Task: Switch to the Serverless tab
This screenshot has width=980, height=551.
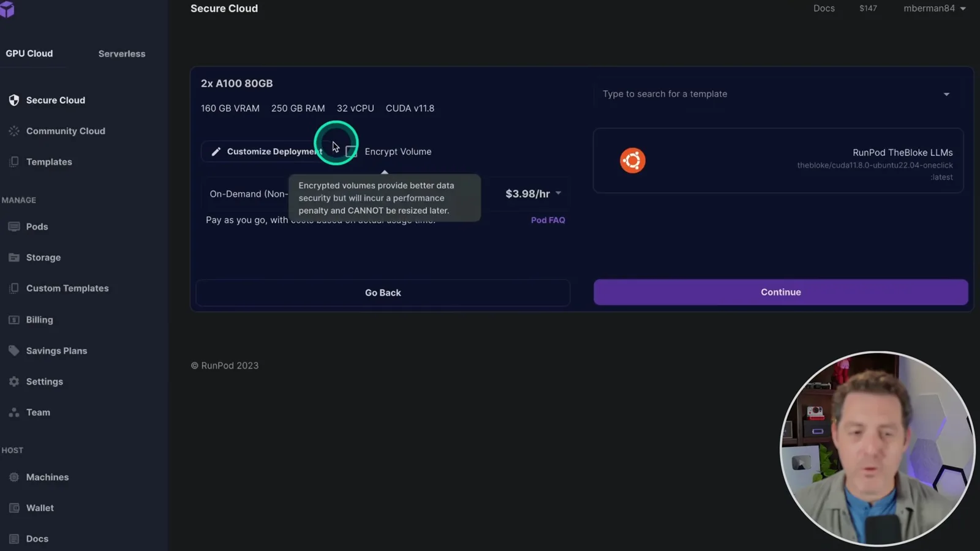Action: 122,54
